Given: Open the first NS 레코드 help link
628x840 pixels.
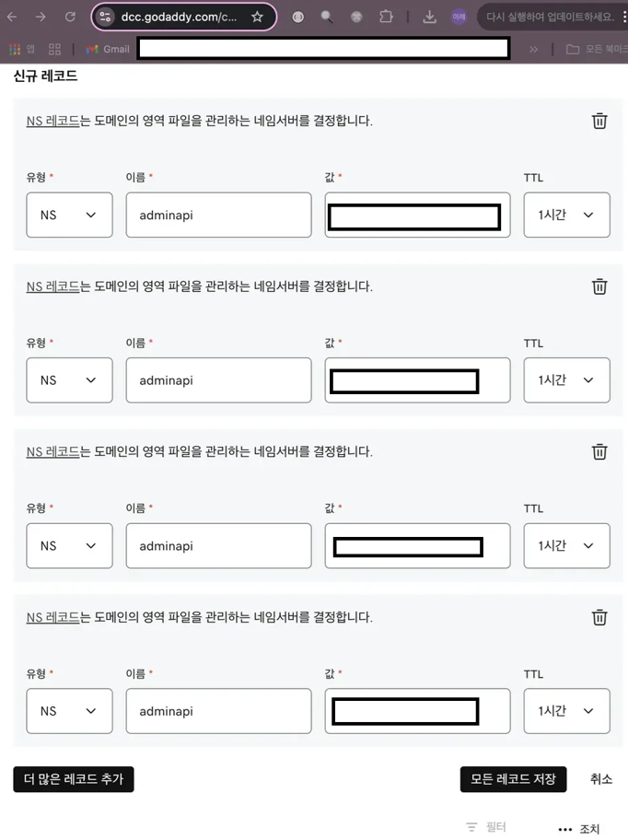Looking at the screenshot, I should (x=52, y=121).
